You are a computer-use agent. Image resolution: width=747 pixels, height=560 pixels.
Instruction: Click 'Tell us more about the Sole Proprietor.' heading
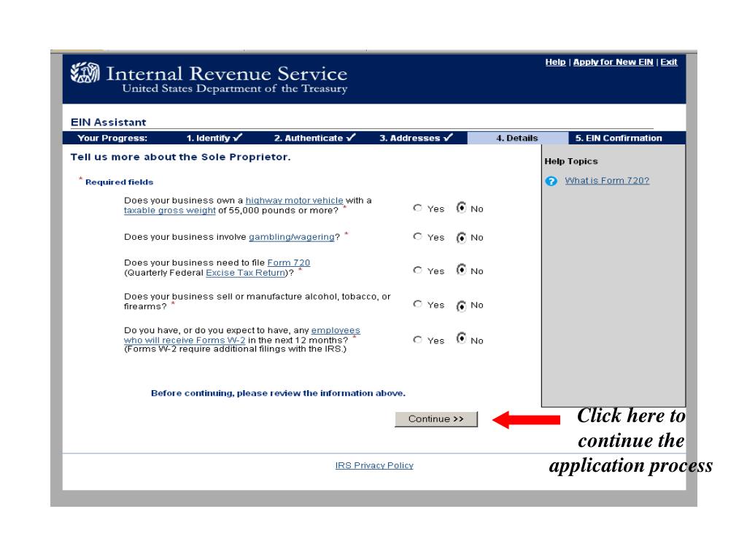181,157
